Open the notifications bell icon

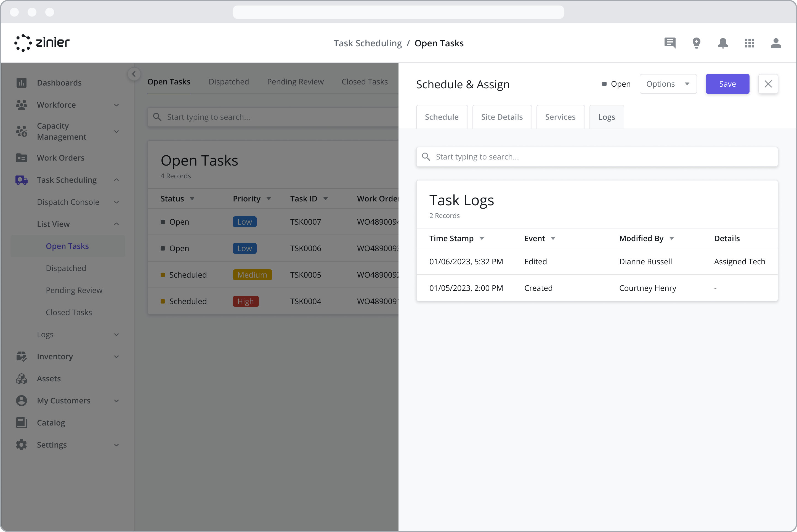[723, 43]
